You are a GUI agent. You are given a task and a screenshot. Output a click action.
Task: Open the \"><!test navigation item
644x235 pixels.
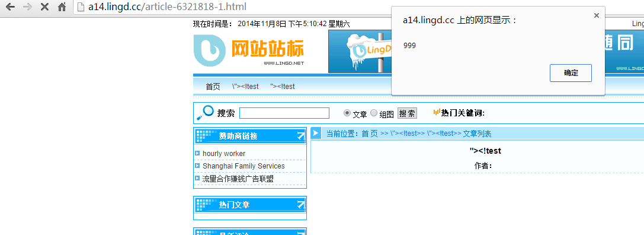(x=245, y=87)
